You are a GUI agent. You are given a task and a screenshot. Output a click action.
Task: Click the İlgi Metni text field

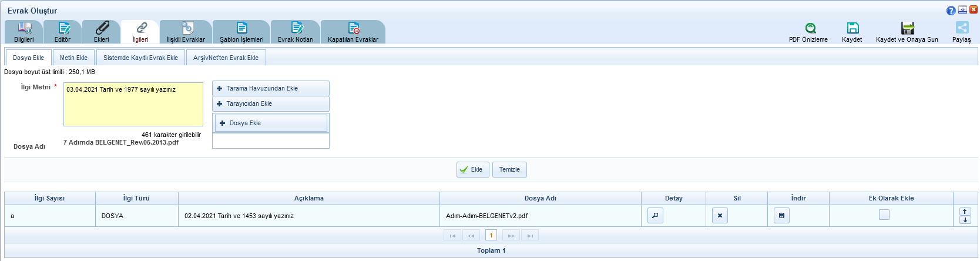tap(133, 105)
